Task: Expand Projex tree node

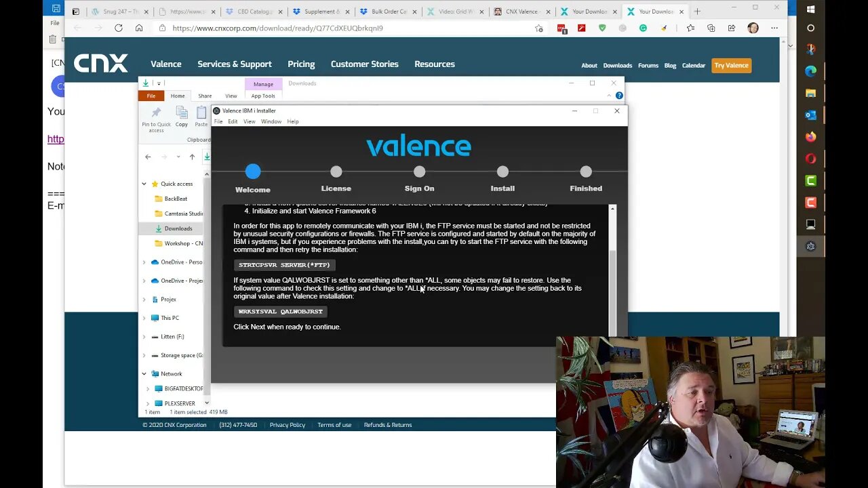Action: click(144, 300)
